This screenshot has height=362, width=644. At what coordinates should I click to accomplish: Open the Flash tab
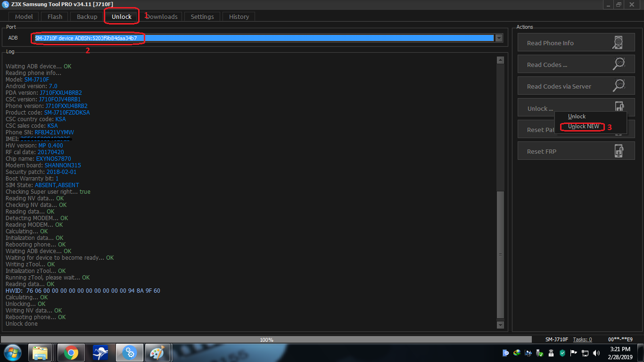[x=55, y=16]
